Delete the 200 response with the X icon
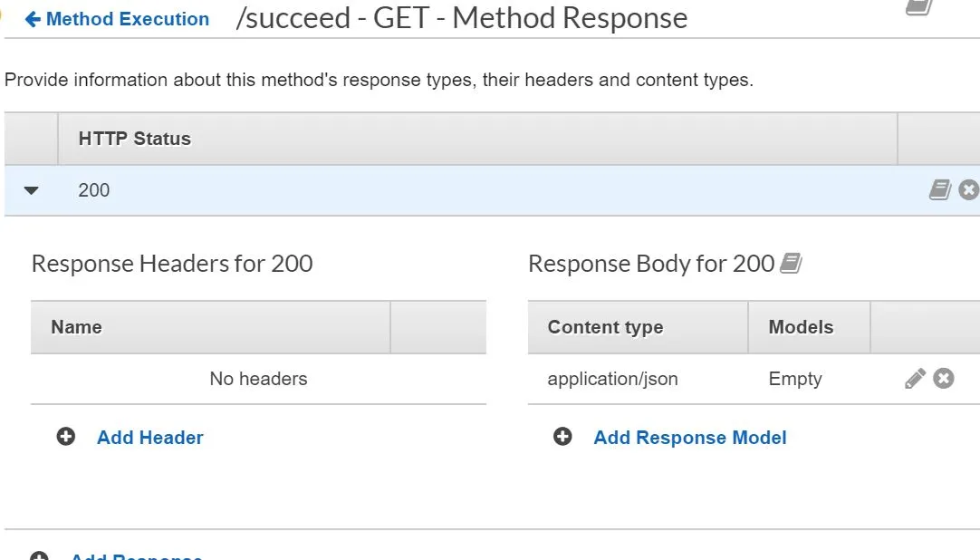 click(969, 189)
